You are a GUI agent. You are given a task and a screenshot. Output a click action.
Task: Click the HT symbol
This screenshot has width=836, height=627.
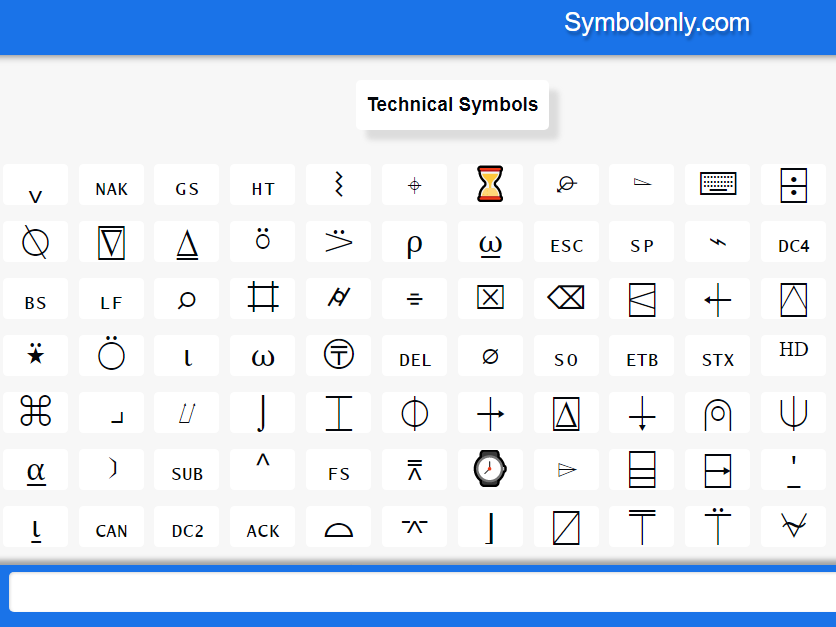pos(262,186)
